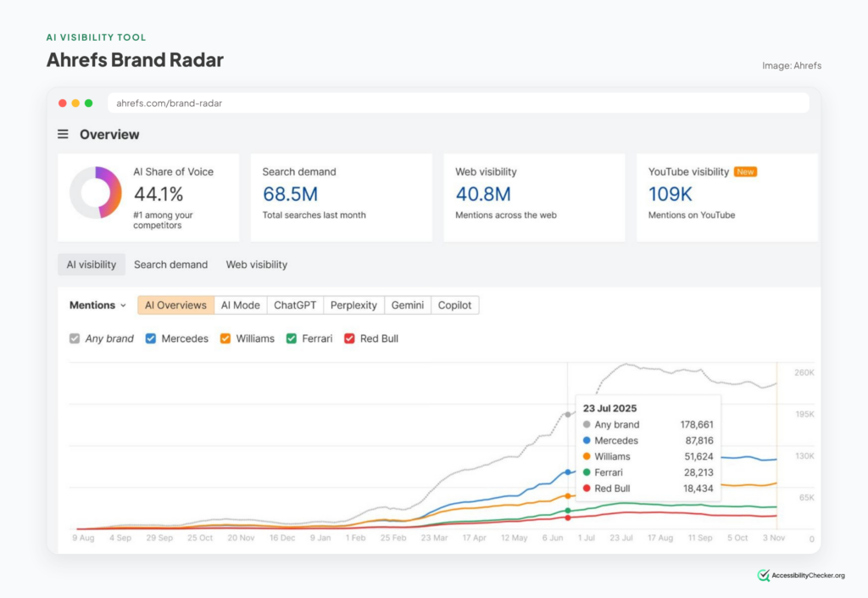This screenshot has height=598, width=868.
Task: Click the Any brand gray data point
Action: pos(567,415)
